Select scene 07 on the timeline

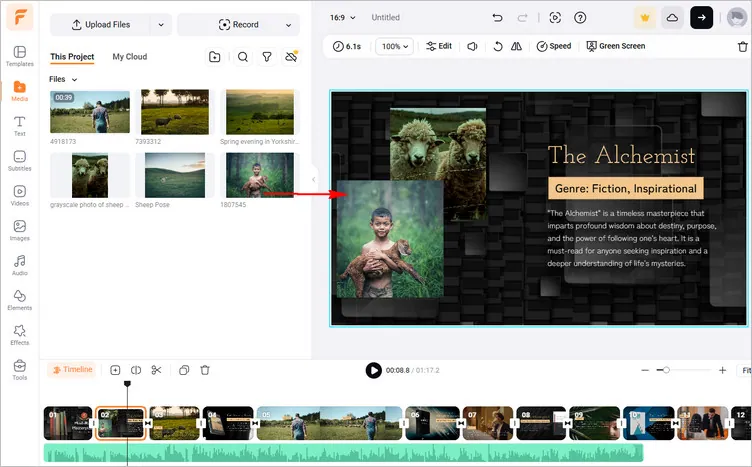pos(487,423)
